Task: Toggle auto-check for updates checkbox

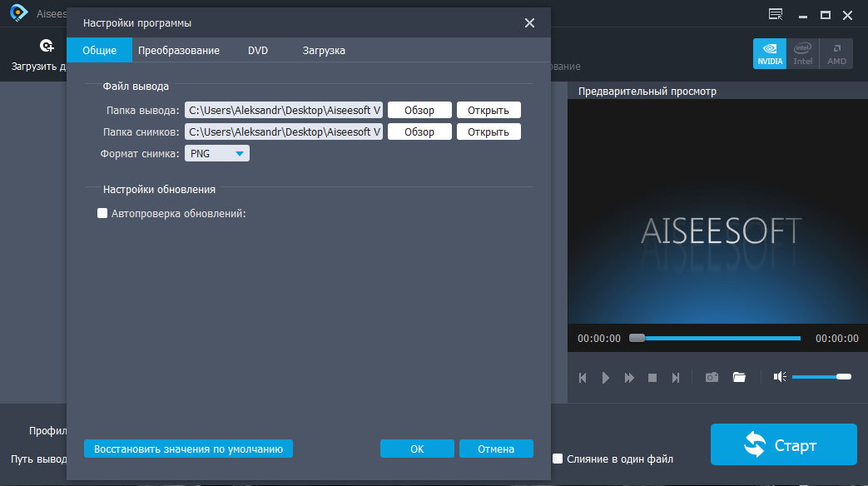Action: 102,213
